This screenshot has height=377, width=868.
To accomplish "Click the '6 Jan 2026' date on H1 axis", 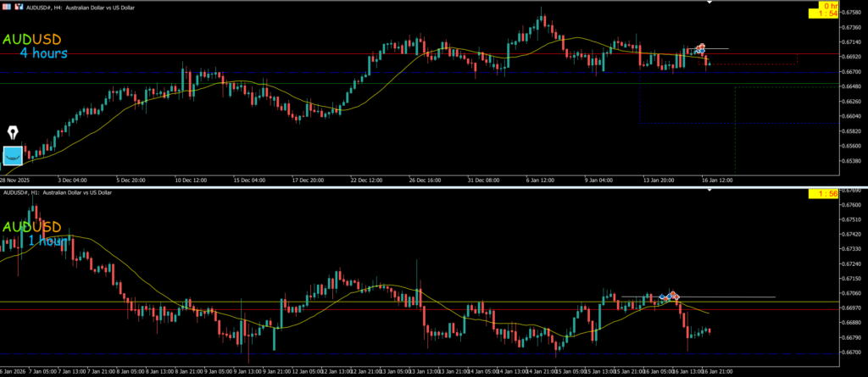I will point(14,371).
